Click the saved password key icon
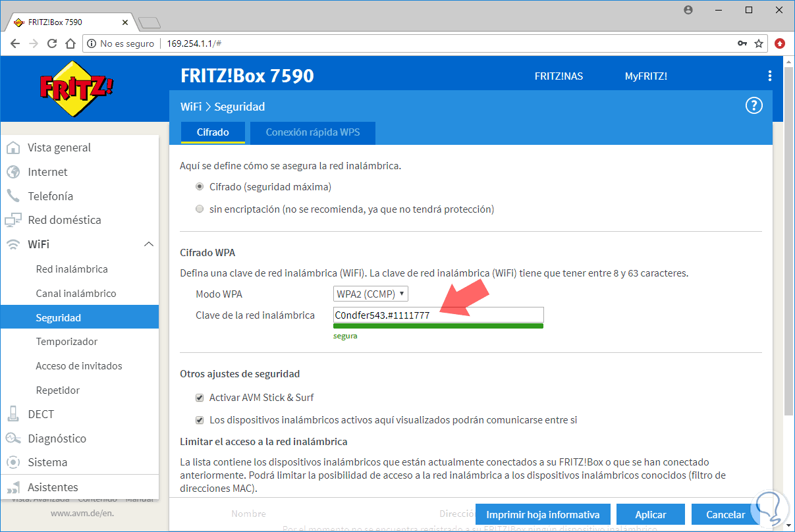The image size is (795, 532). point(742,43)
